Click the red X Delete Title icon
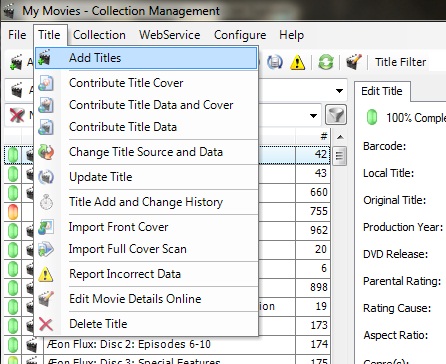Image resolution: width=446 pixels, height=364 pixels. point(46,324)
